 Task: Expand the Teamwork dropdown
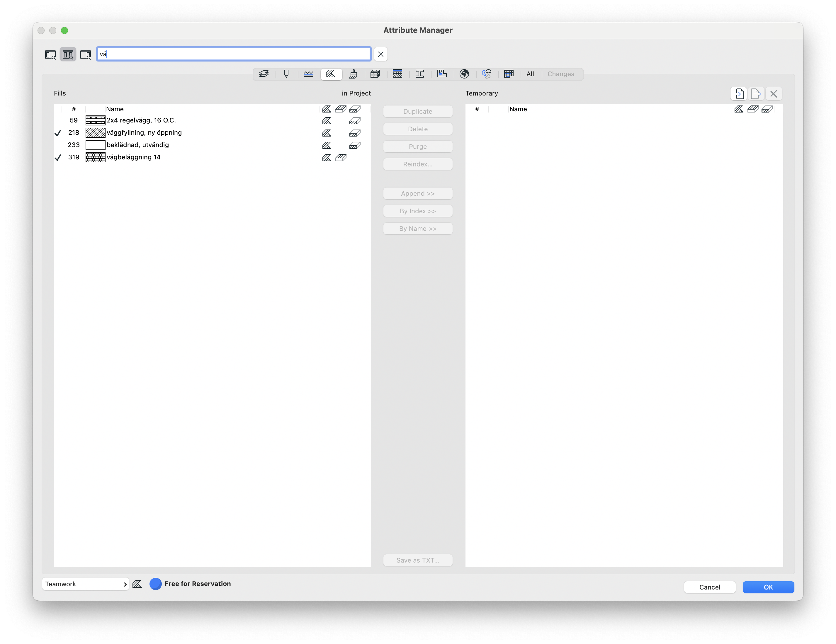(85, 584)
